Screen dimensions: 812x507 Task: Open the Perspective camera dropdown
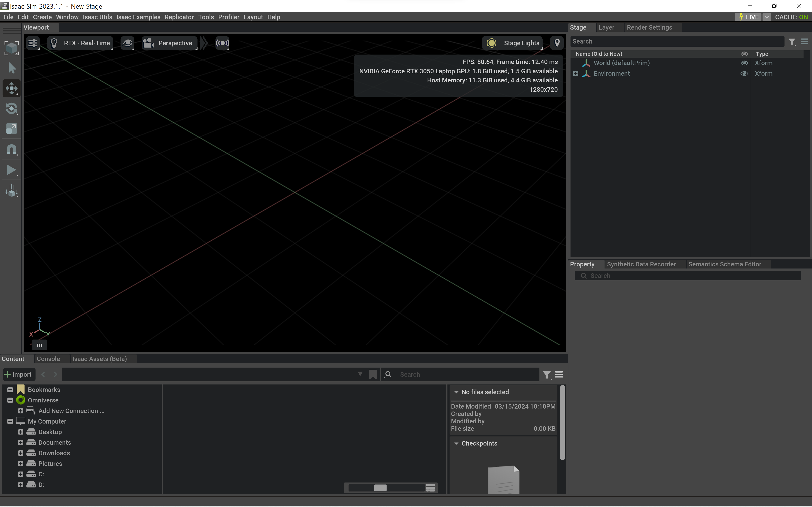169,43
